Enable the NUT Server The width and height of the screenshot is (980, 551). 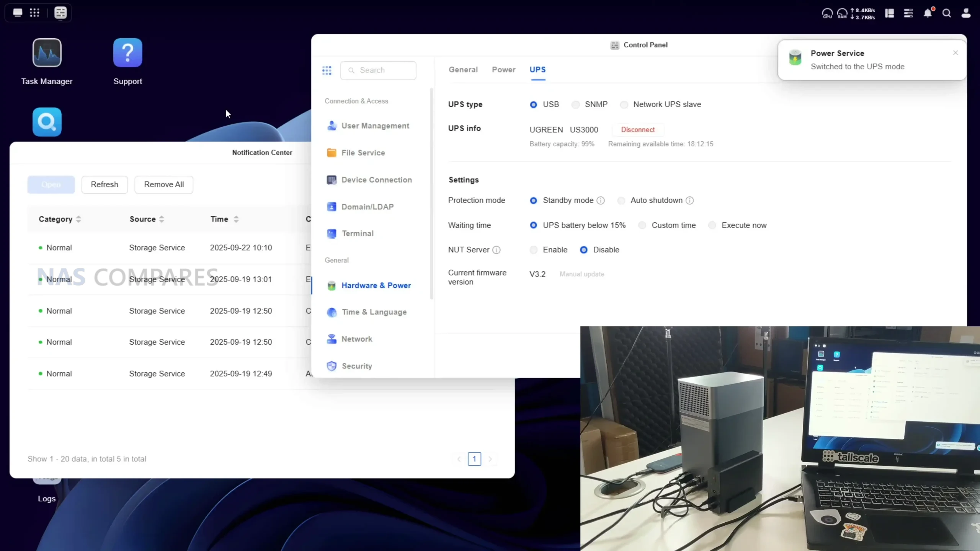pyautogui.click(x=534, y=250)
